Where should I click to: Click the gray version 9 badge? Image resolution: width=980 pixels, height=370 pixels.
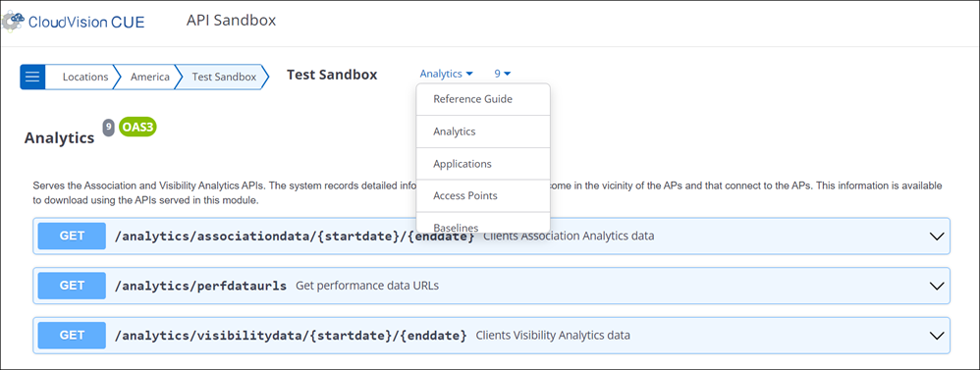pos(109,128)
